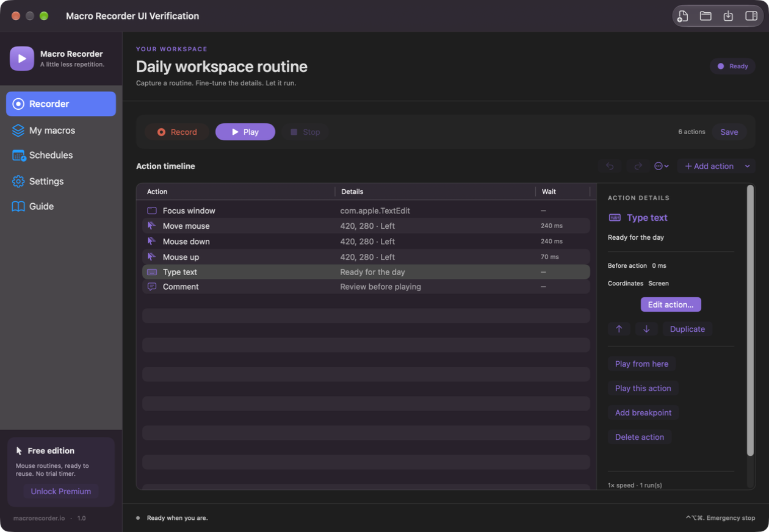Create a new macro document from toolbar
The height and width of the screenshot is (532, 769).
683,16
